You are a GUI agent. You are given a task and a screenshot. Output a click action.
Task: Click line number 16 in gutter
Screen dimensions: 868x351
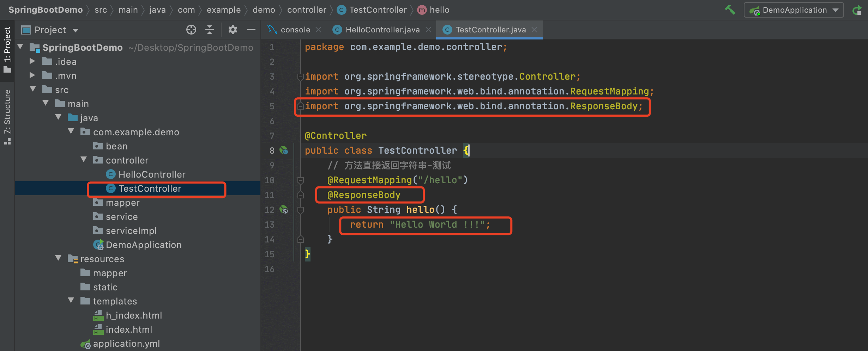tap(270, 269)
